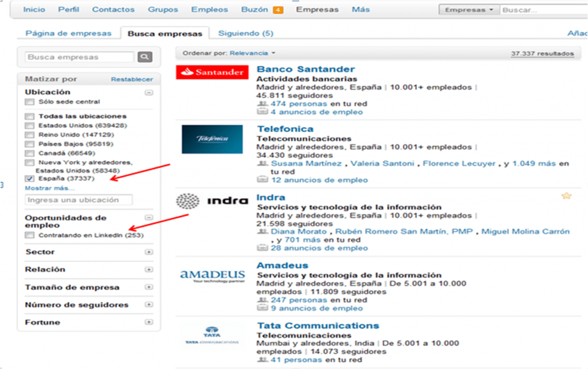Click the star icon beside Indra
The height and width of the screenshot is (369, 588).
click(566, 195)
